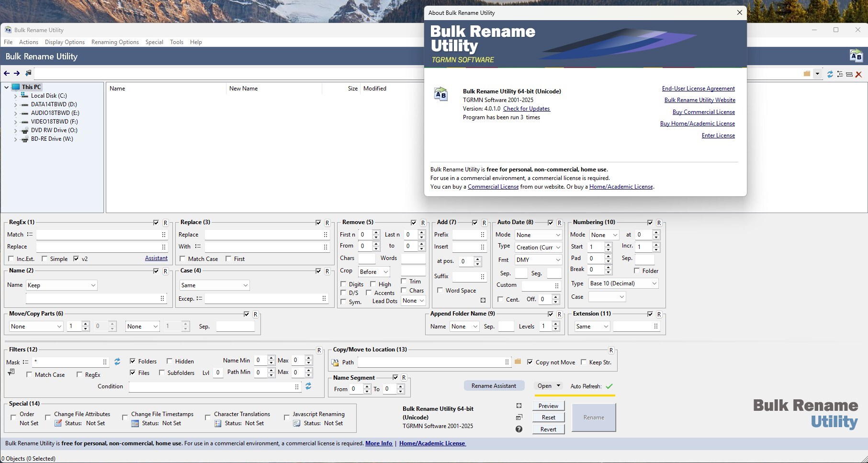Screen dimensions: 868x463
Task: Uncheck the Copy not Move checkbox
Action: pyautogui.click(x=530, y=362)
